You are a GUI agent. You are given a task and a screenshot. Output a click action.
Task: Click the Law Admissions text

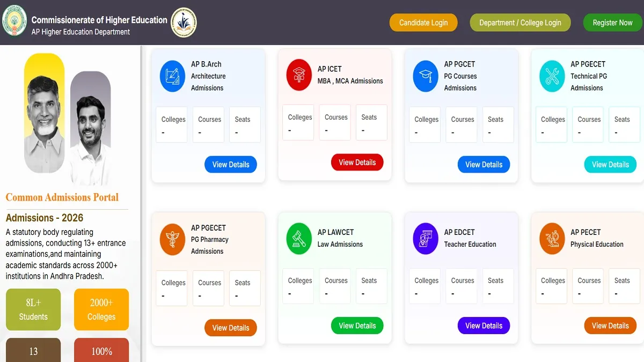(340, 244)
